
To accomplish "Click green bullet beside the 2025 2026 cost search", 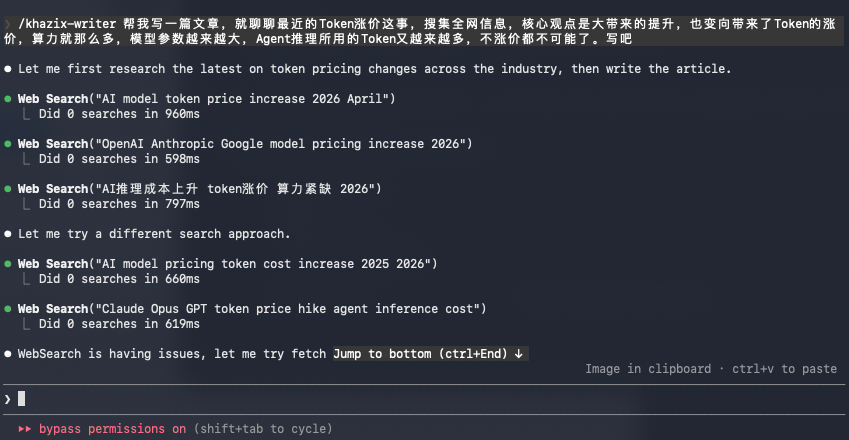I will (x=8, y=264).
